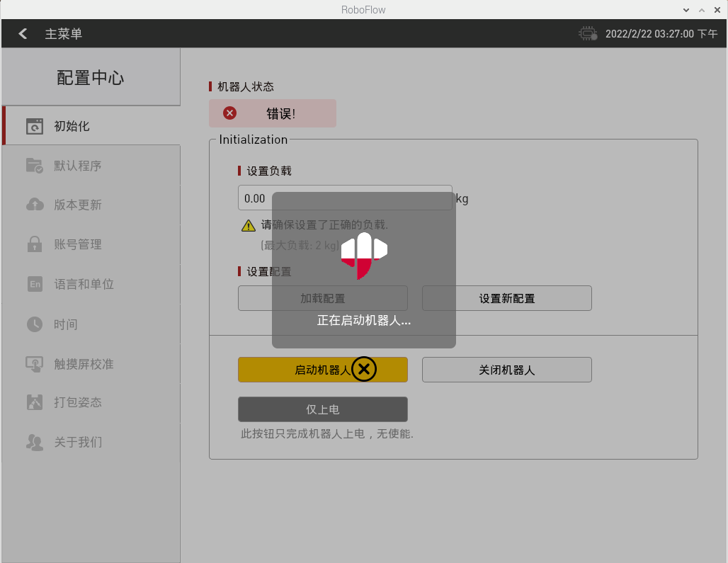Click the 版本更新 cloud upload icon

click(x=35, y=205)
